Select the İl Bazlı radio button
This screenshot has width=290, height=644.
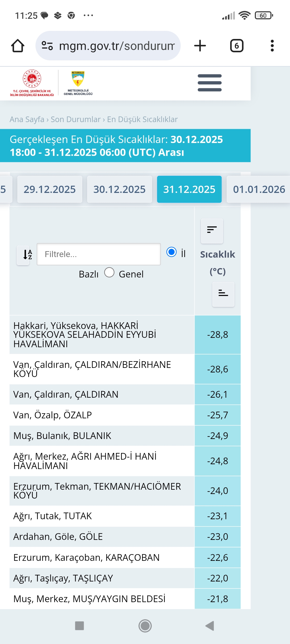tap(171, 252)
